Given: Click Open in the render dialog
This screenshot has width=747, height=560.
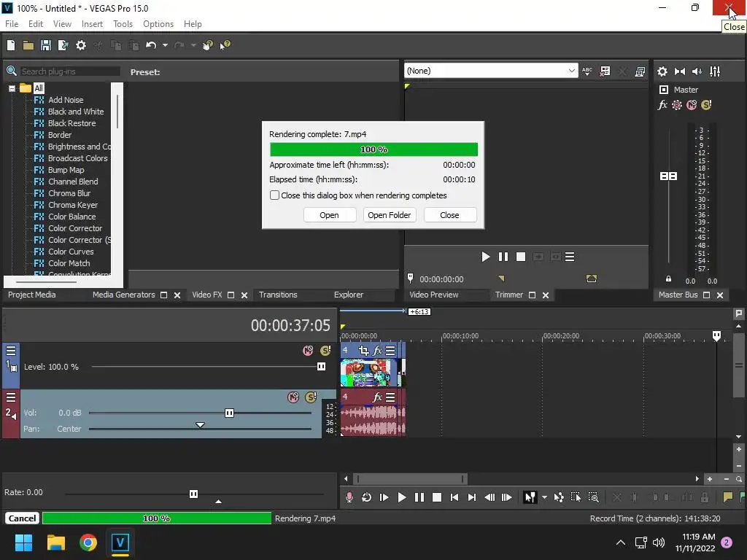Looking at the screenshot, I should point(329,215).
